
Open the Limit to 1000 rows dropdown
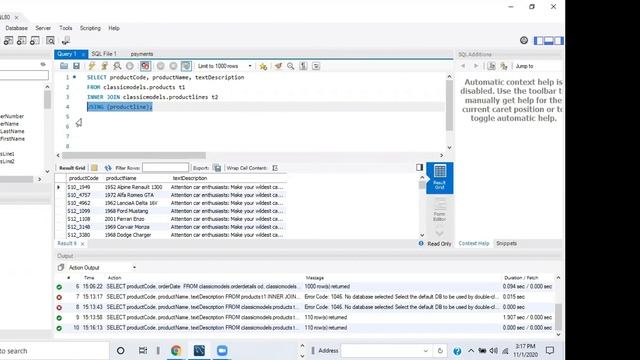click(x=224, y=66)
